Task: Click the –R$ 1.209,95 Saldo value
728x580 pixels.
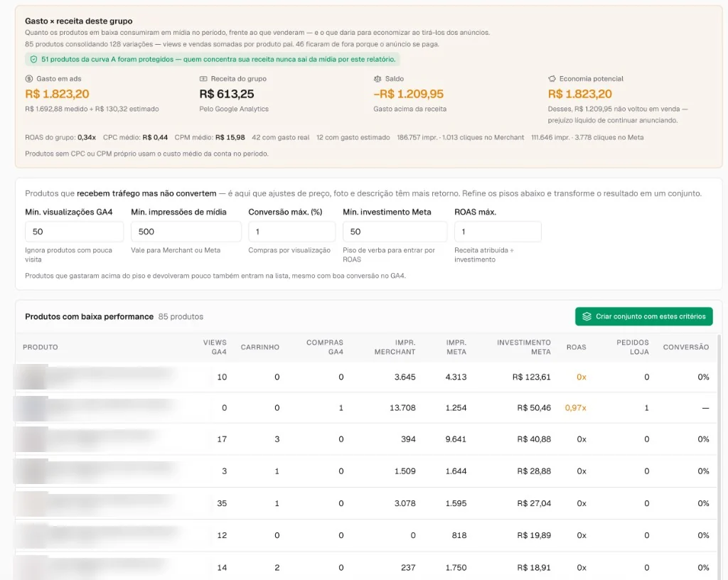Action: [409, 94]
